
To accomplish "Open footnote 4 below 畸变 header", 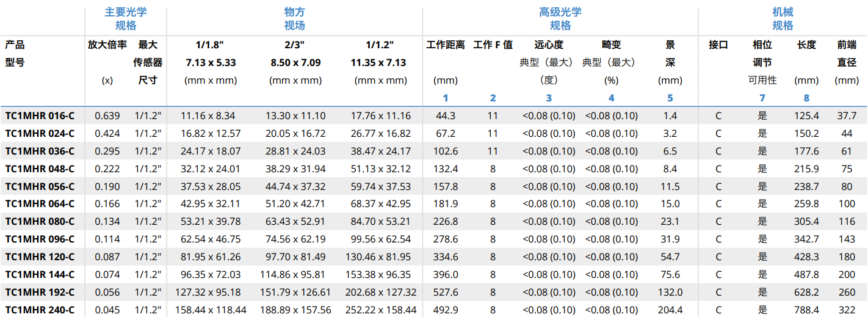I will [611, 98].
